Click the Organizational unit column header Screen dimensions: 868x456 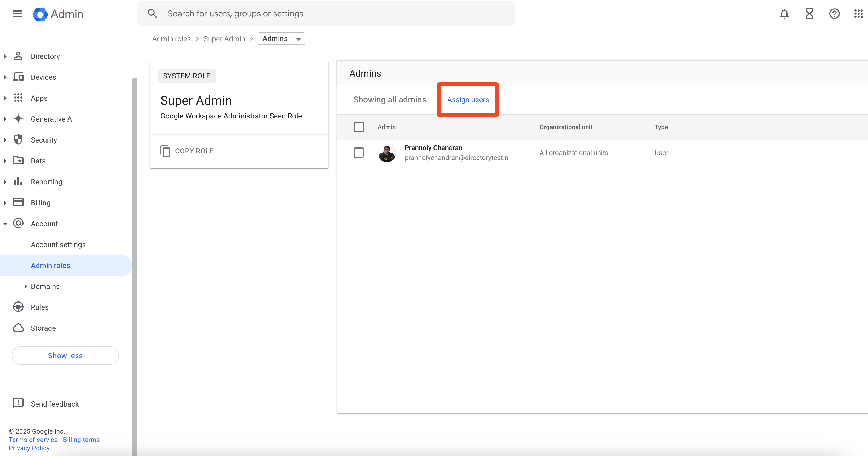click(566, 127)
